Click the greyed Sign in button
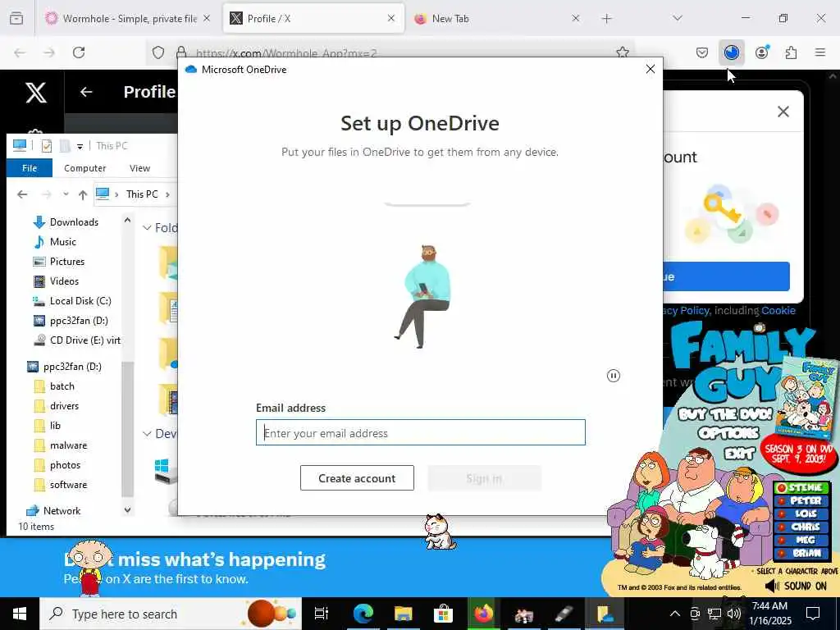 pos(484,478)
